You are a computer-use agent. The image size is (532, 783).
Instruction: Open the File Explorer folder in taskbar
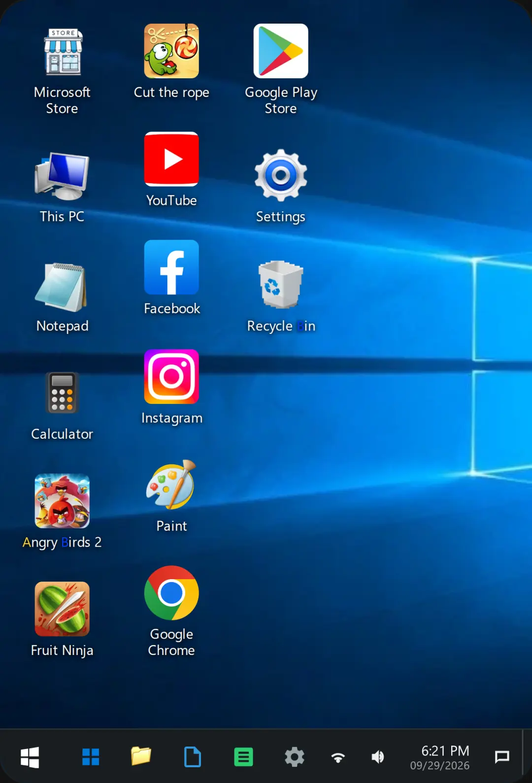point(141,756)
